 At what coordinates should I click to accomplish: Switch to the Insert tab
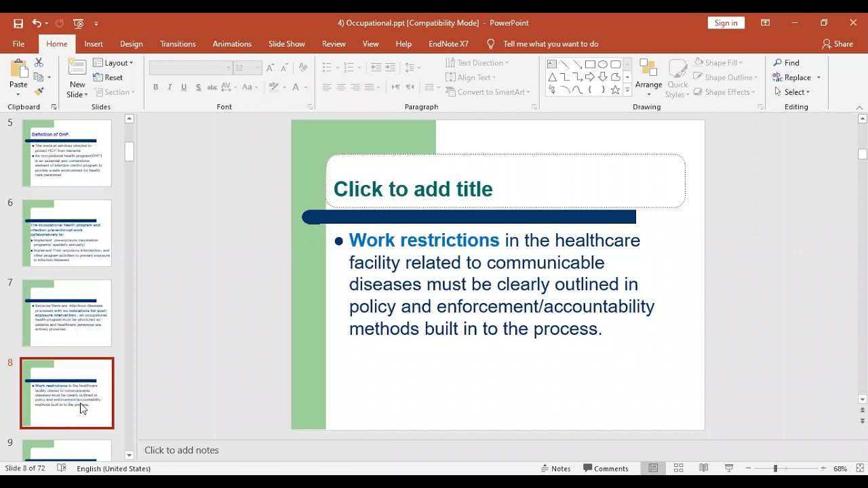(94, 44)
